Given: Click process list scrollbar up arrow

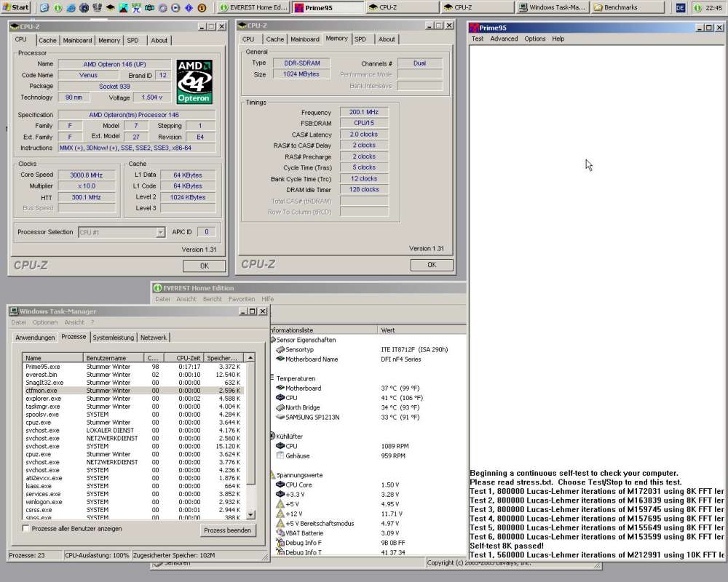Looking at the screenshot, I should point(250,358).
